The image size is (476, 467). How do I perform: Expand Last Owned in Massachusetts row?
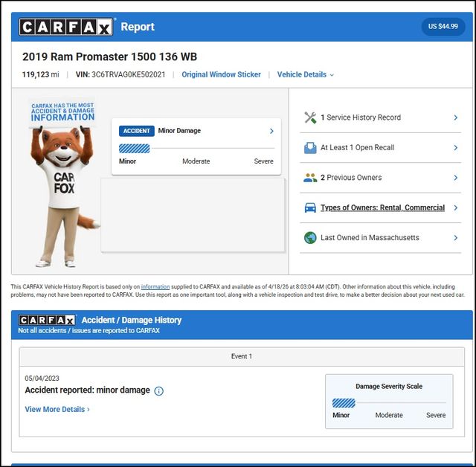pos(455,238)
